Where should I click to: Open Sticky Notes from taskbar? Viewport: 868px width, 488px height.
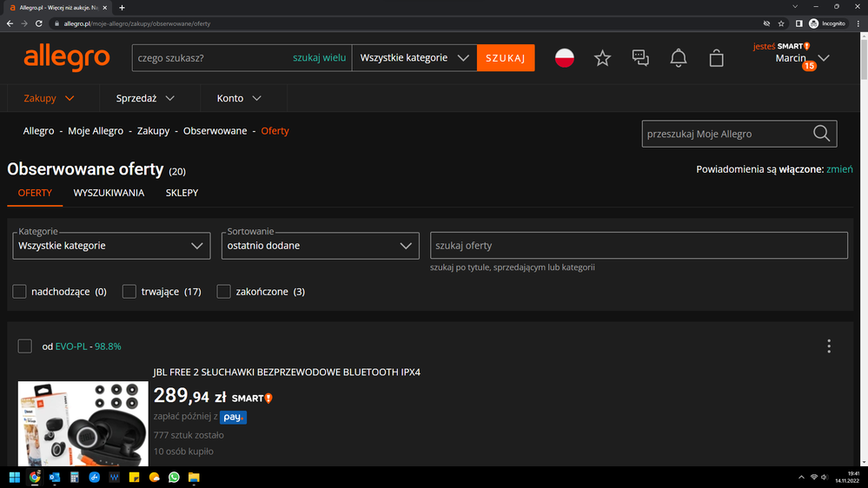[x=134, y=477]
